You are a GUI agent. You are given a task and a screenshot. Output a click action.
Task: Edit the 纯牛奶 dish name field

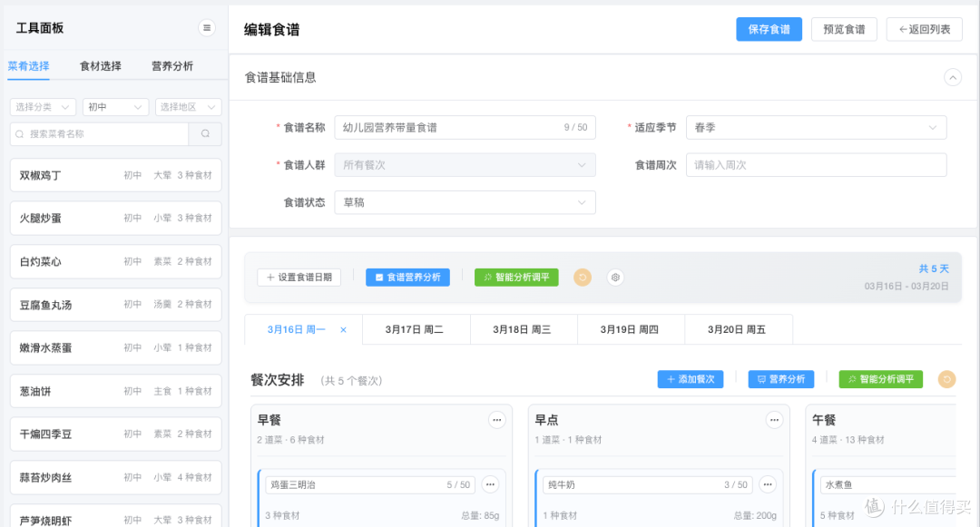648,484
